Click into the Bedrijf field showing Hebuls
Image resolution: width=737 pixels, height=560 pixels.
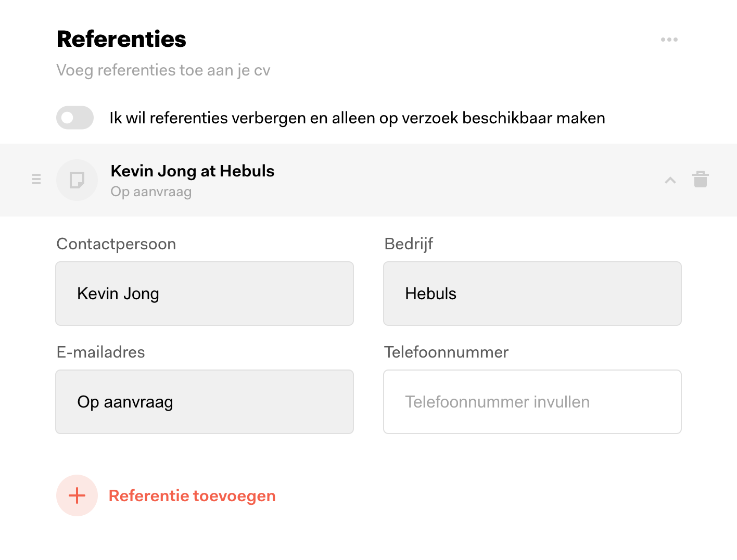532,294
